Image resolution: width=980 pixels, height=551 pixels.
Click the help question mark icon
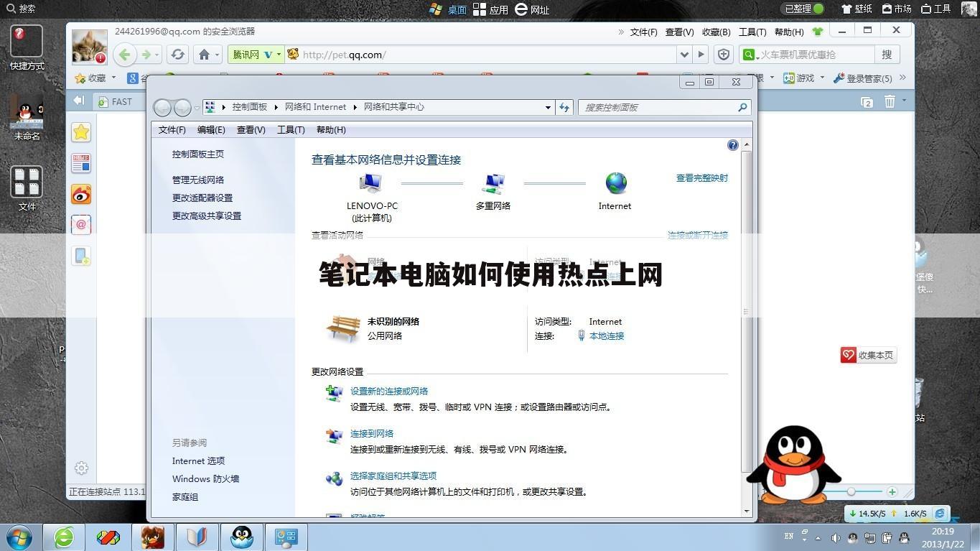tap(732, 145)
